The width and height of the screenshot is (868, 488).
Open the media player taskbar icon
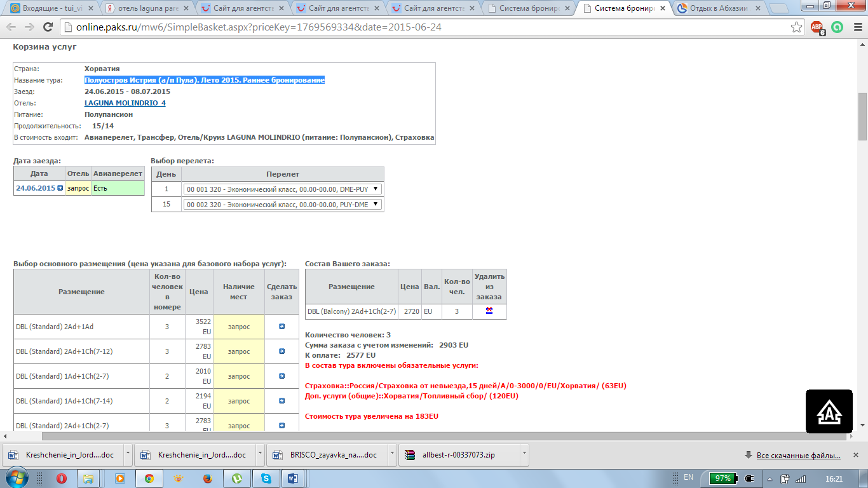(119, 478)
